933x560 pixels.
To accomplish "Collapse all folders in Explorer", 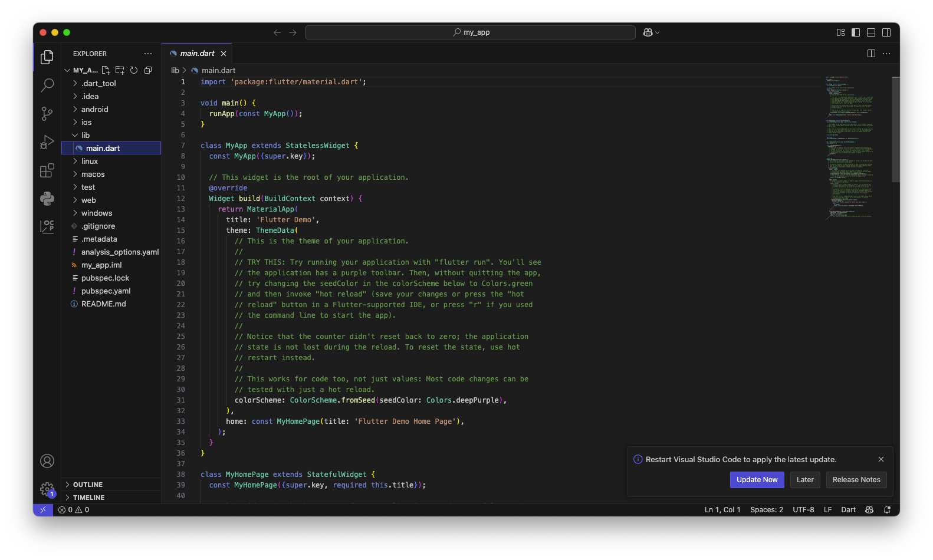I will click(x=148, y=70).
